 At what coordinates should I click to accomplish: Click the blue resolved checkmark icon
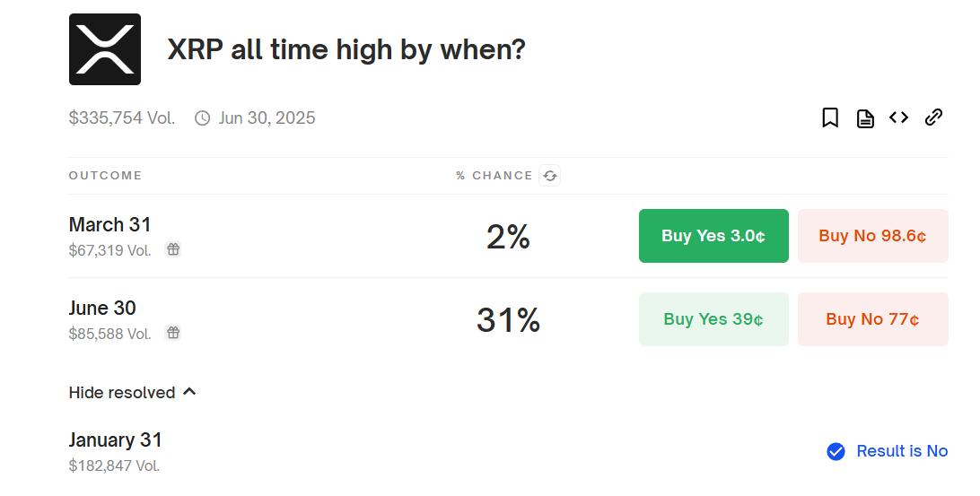pos(836,451)
